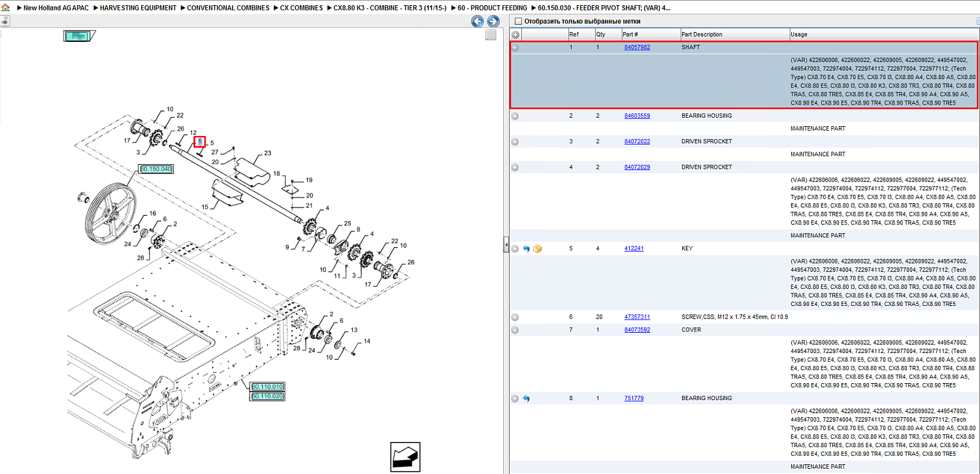
Task: Open diagram reference 60.110.020
Action: pyautogui.click(x=268, y=396)
